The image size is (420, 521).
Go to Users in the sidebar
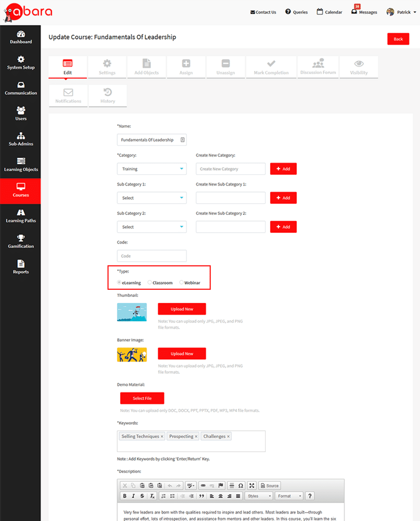pos(21,114)
